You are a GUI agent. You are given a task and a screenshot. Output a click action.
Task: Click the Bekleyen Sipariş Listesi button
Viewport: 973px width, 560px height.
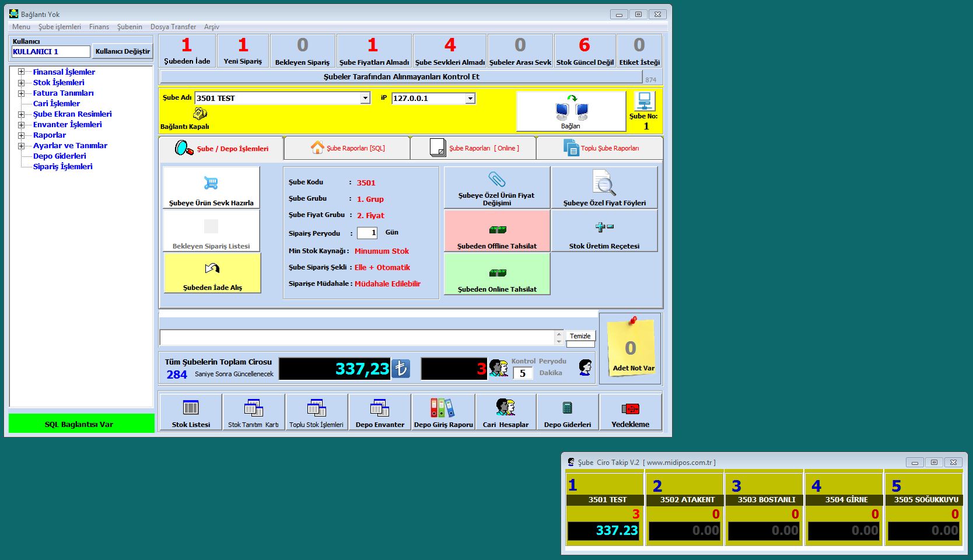(x=211, y=231)
